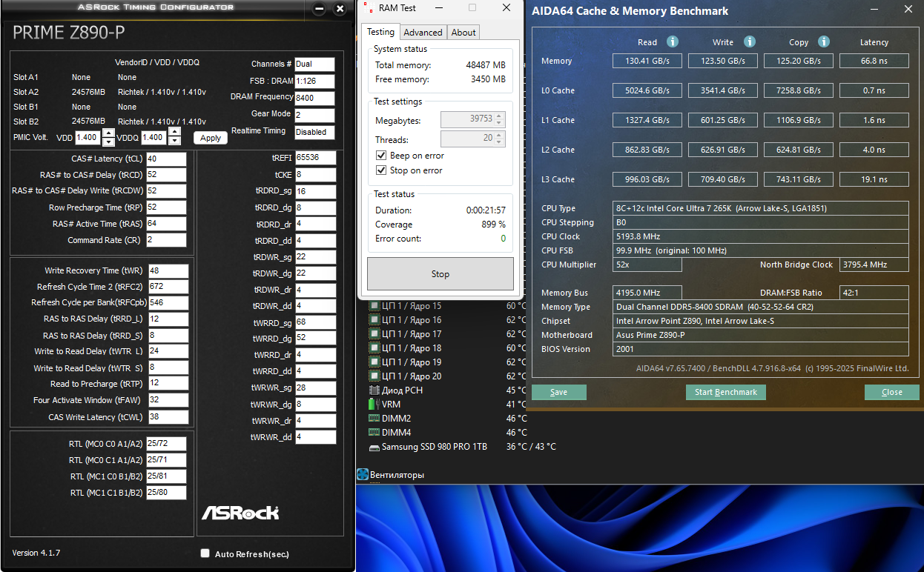
Task: Click the DRAM Frequency field
Action: tap(314, 98)
